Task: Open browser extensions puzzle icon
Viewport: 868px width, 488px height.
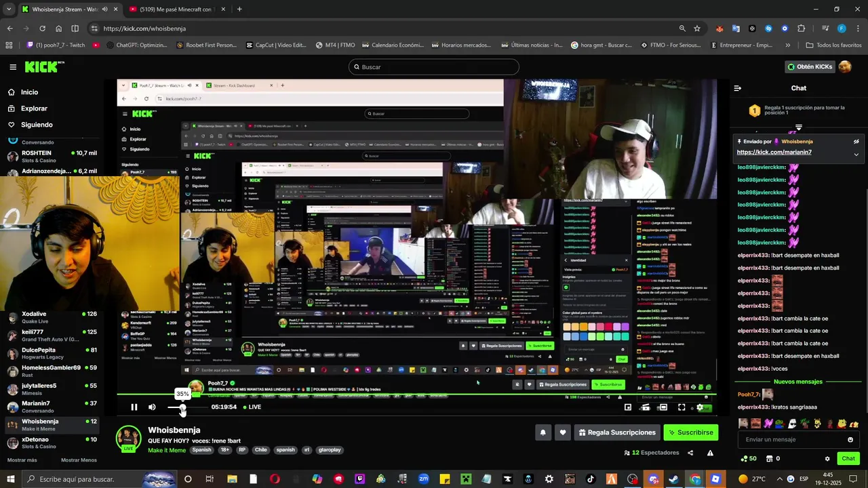Action: (x=802, y=28)
